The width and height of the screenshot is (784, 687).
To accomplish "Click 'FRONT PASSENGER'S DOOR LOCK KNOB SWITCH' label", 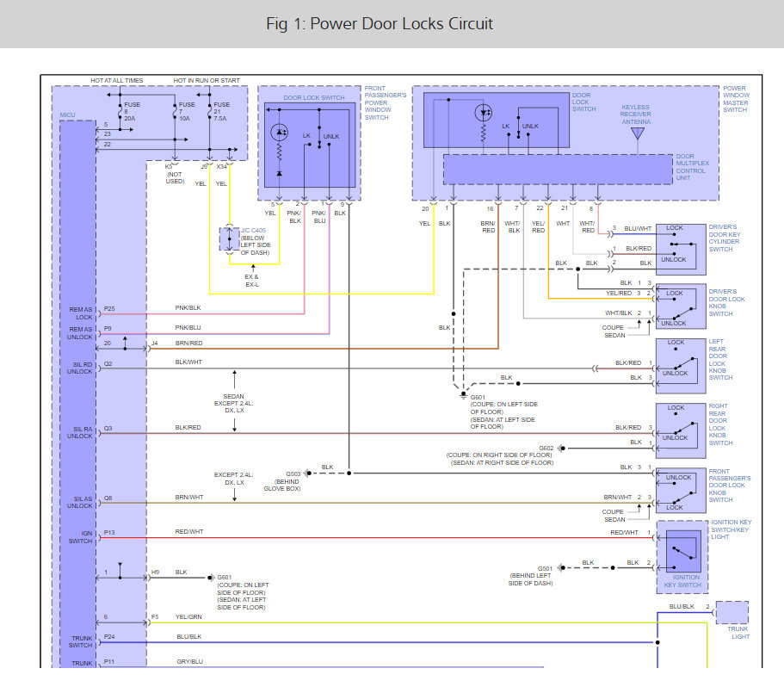I will click(x=730, y=486).
